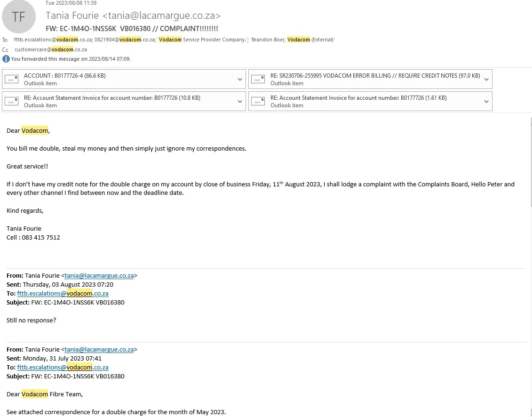Click envelope icon of ACCOUNT : B0177726-4 attachment
The image size is (532, 417).
[12, 80]
